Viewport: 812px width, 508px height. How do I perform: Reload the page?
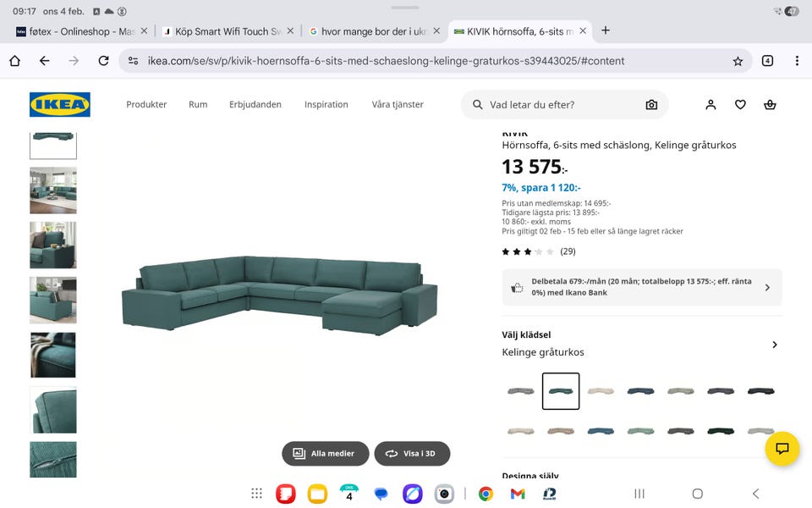103,61
